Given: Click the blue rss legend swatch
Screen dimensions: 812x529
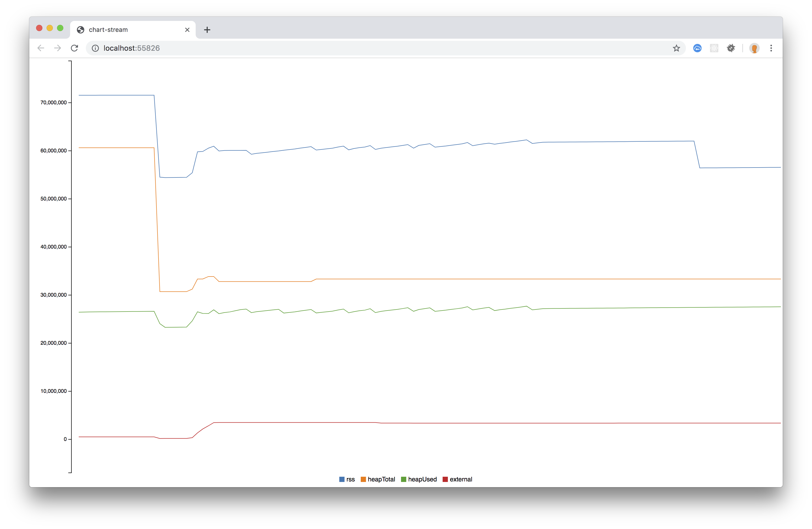Looking at the screenshot, I should pyautogui.click(x=342, y=479).
